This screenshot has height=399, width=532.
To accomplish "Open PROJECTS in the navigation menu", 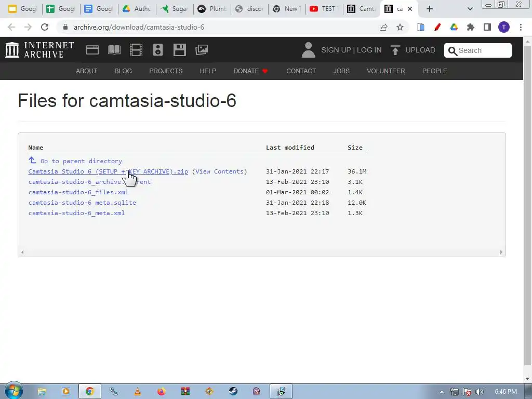I will [x=166, y=71].
